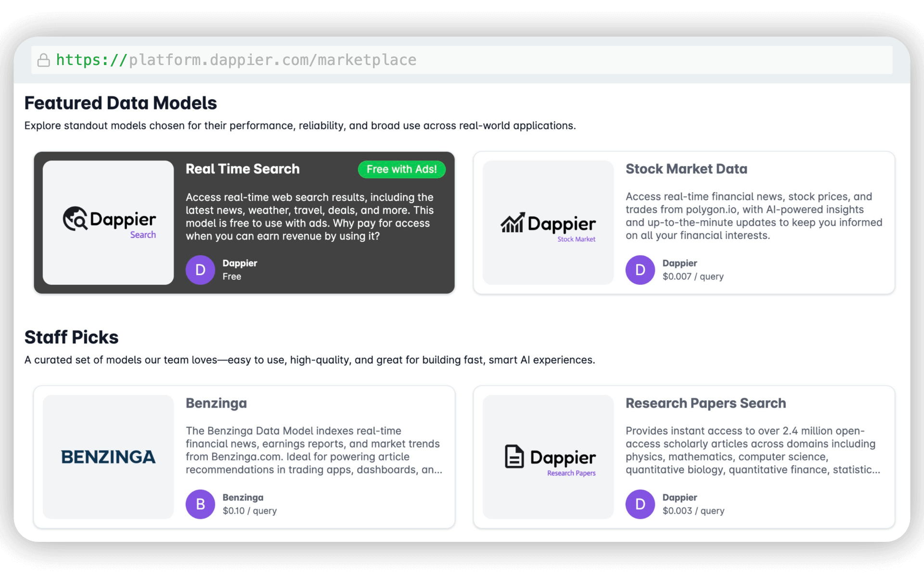924x578 pixels.
Task: Click the purple D avatar under Real Time Search
Action: coord(200,270)
